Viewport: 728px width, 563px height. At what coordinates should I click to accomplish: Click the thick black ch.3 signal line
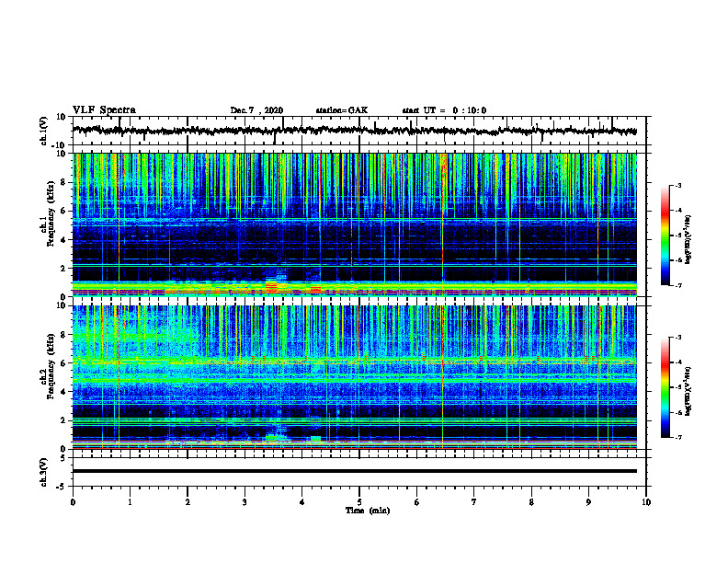(354, 471)
